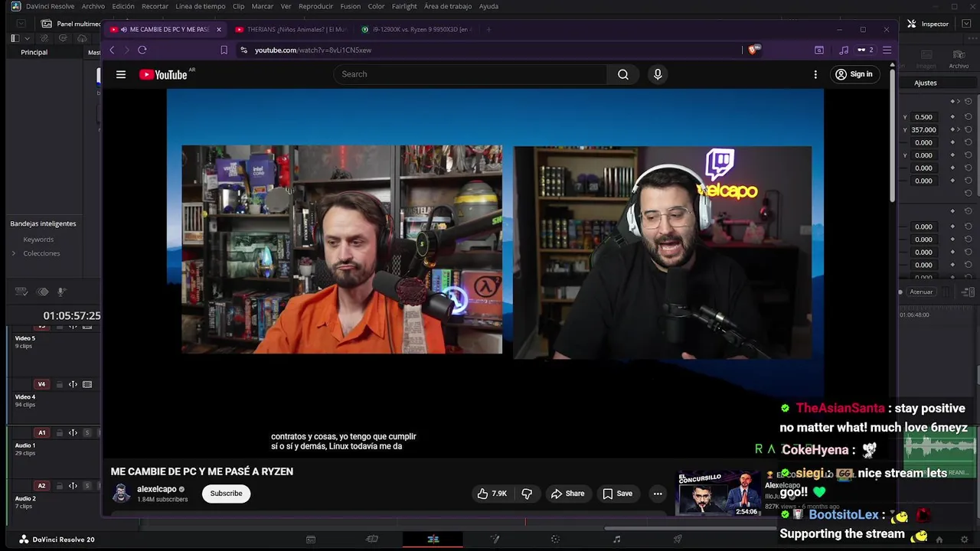
Task: Reset the Y 0.500 parameter in Inspector
Action: point(969,117)
